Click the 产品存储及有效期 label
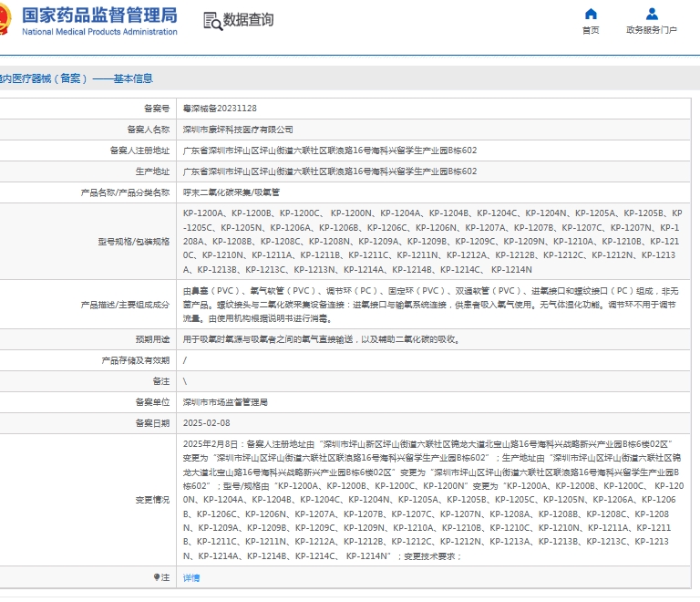Screen dimensions: 700x602 (135, 360)
